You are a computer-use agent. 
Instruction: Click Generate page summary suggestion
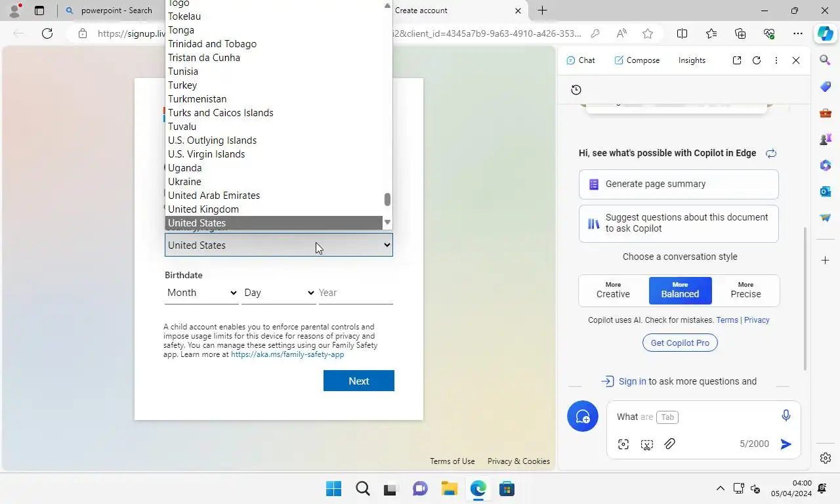click(x=679, y=184)
